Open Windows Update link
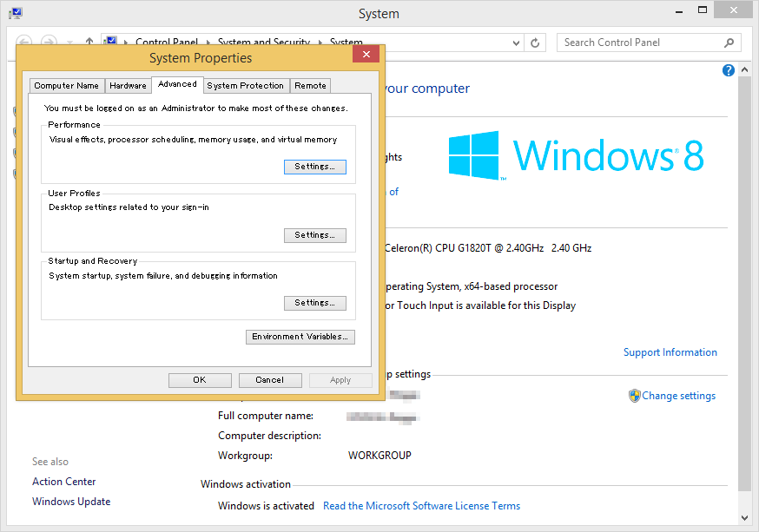 click(71, 502)
